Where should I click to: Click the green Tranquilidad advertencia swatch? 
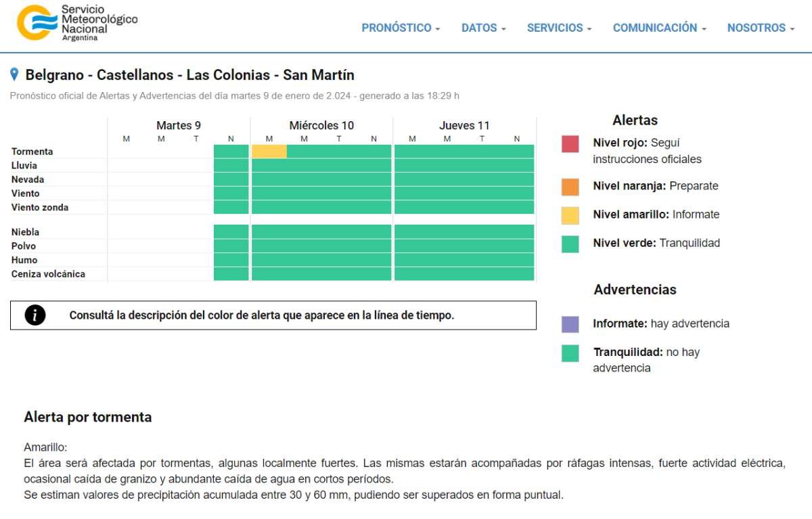tap(570, 353)
